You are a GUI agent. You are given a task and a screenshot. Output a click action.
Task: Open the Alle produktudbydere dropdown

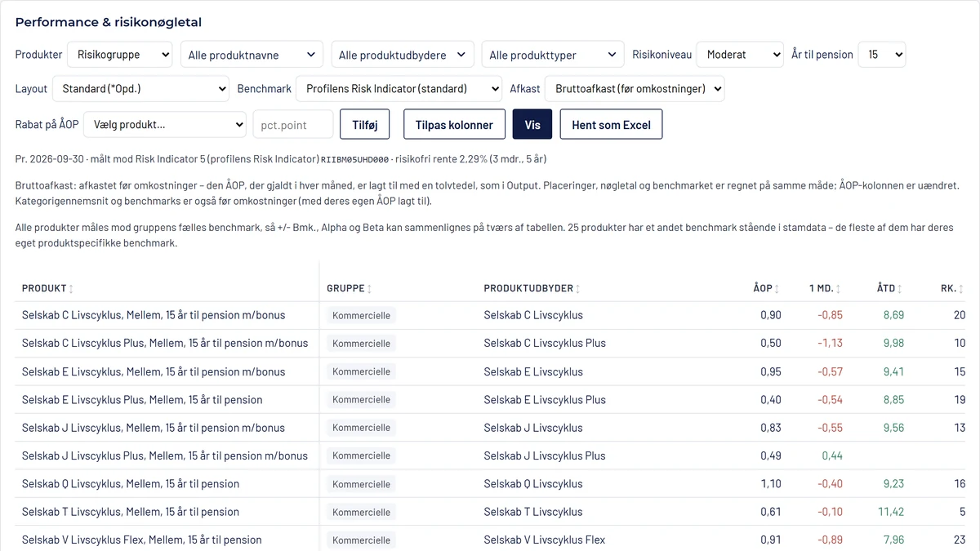(x=402, y=55)
